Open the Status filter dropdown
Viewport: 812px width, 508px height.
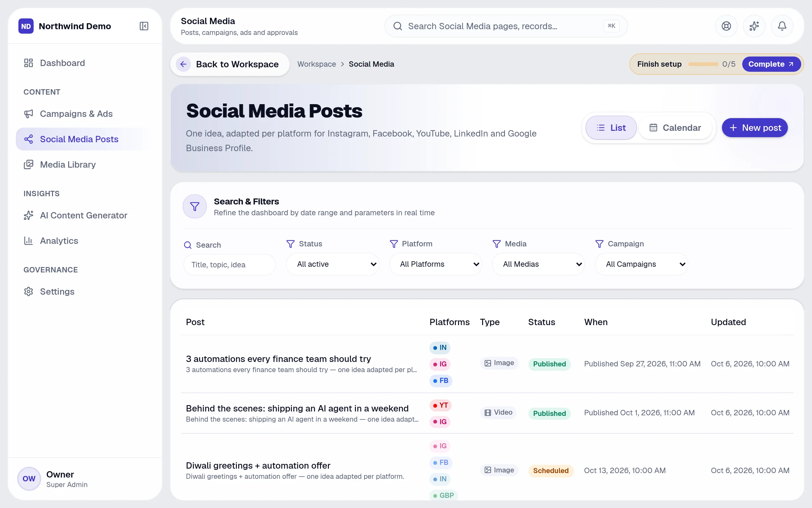click(332, 264)
